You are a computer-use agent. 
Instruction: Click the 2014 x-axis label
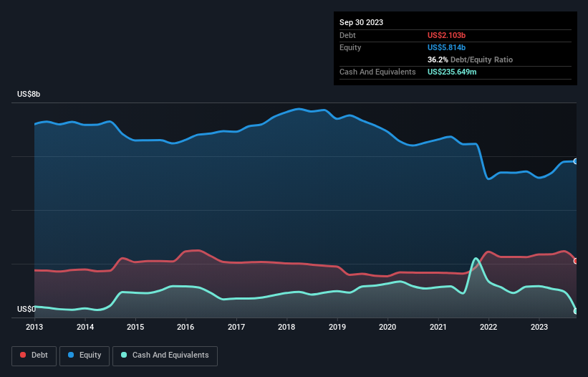85,327
